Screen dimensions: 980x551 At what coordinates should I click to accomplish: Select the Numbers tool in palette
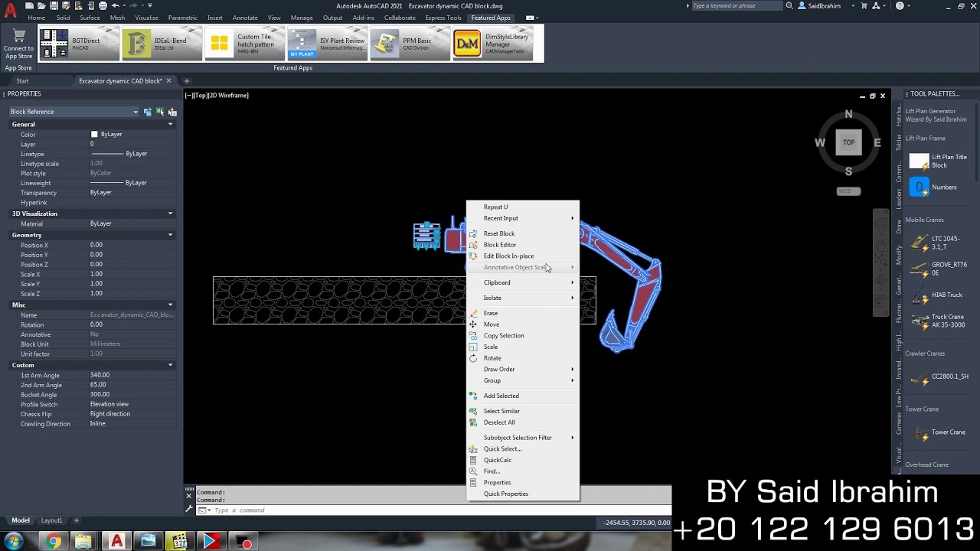pyautogui.click(x=933, y=187)
